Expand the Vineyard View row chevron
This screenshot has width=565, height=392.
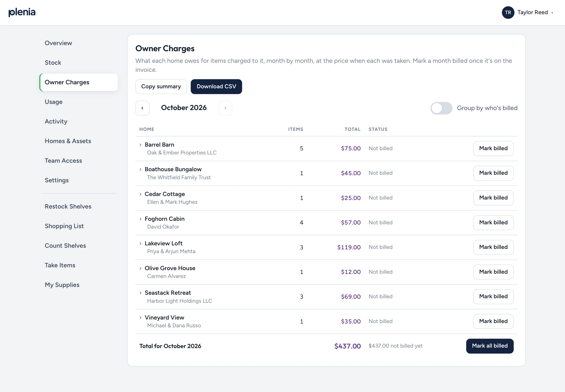coord(140,318)
